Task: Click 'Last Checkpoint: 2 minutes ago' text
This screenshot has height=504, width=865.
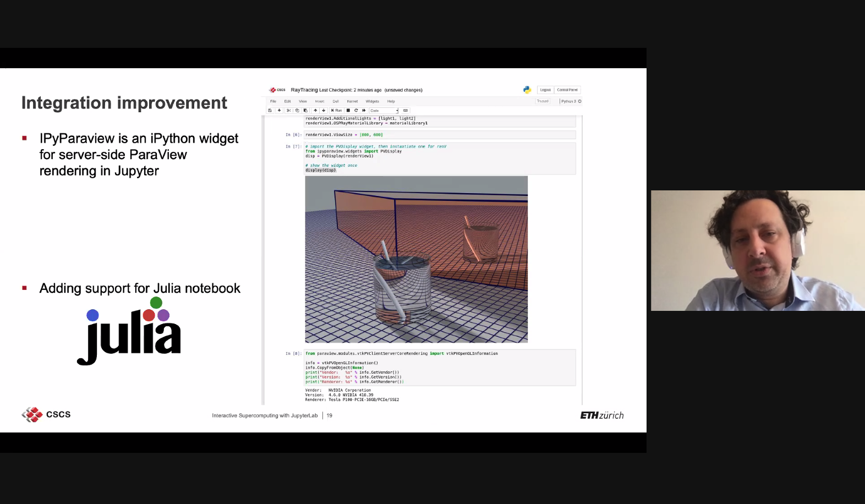Action: coord(351,90)
